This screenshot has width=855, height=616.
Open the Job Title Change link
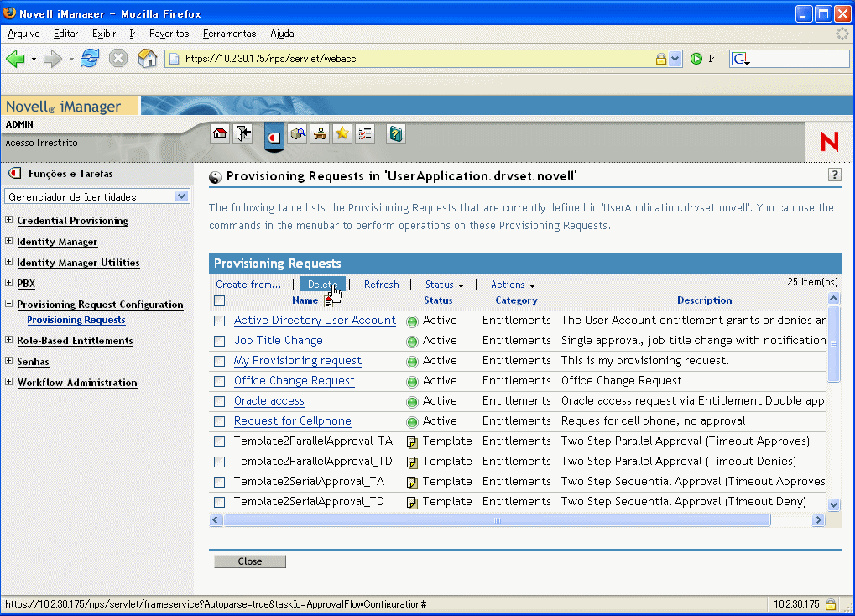[x=278, y=341]
